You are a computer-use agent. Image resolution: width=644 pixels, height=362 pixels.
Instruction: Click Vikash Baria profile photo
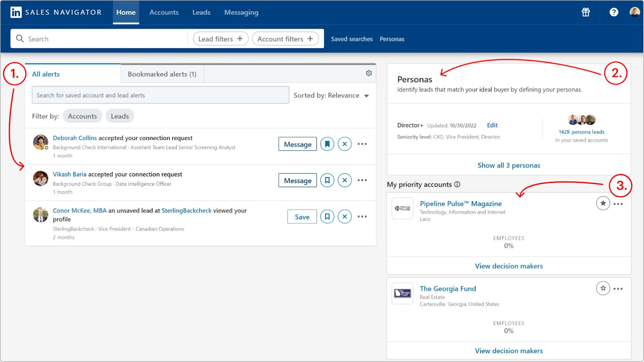pyautogui.click(x=41, y=178)
